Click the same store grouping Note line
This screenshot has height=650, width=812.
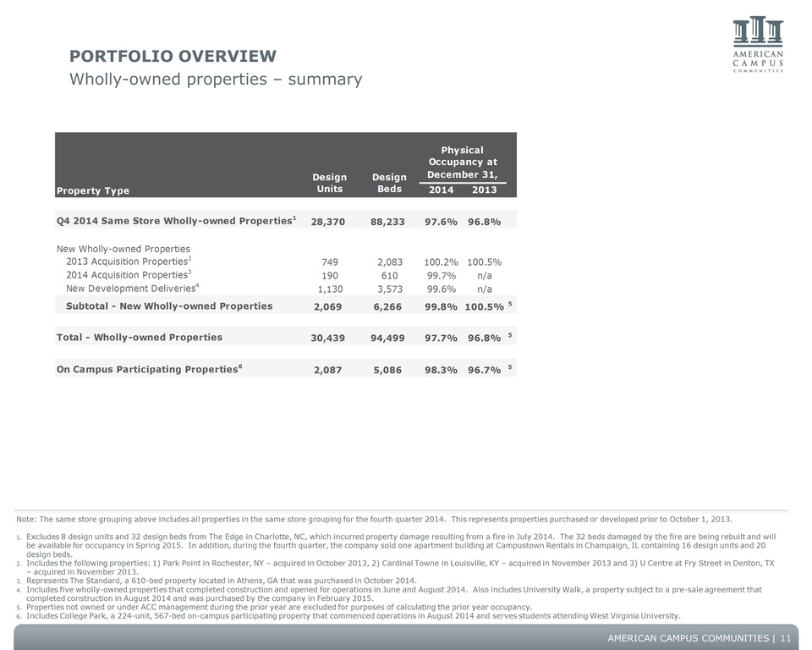pos(375,519)
